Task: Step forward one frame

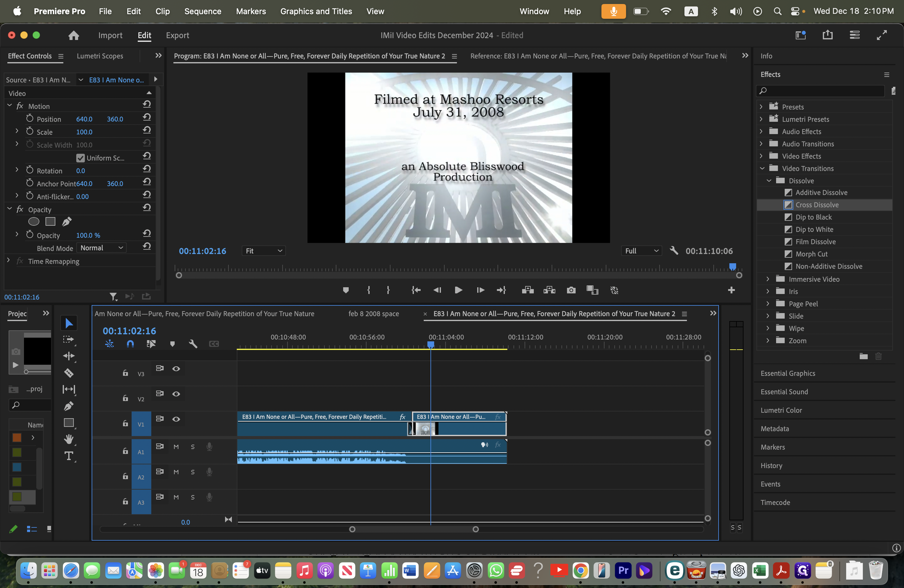Action: point(480,290)
